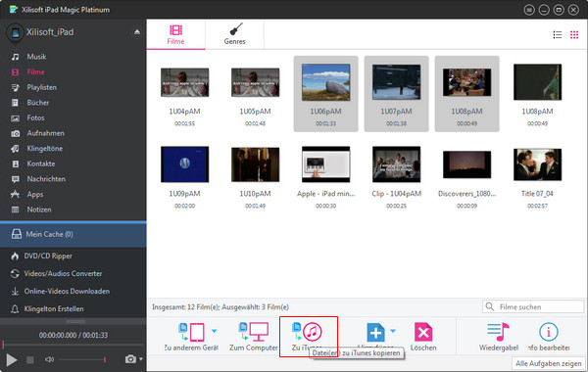Select 1U09pAM movie thumbnail
Viewport: 588px width, 372px height.
(x=185, y=164)
